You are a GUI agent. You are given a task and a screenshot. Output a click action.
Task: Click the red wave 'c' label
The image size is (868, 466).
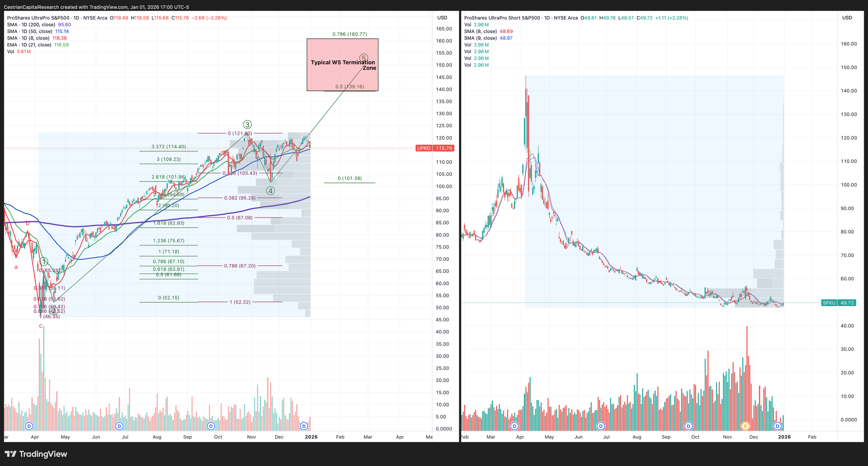pos(41,326)
